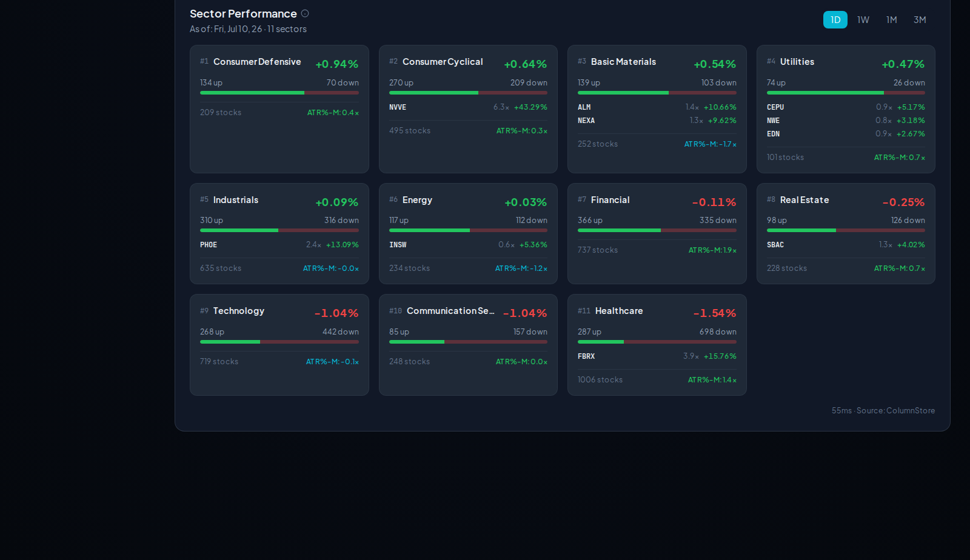Click the NVVE ticker in Consumer Cyclical
This screenshot has height=560, width=970.
point(398,107)
